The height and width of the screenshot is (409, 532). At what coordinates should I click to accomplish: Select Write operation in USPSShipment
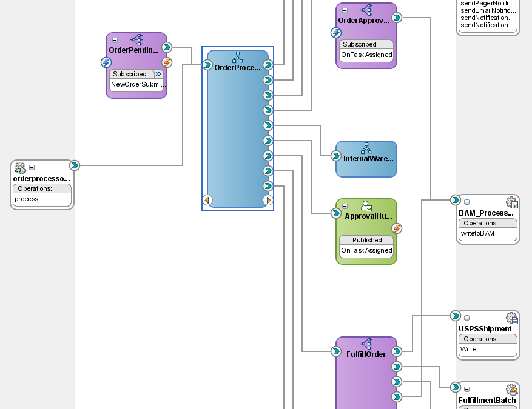(468, 349)
